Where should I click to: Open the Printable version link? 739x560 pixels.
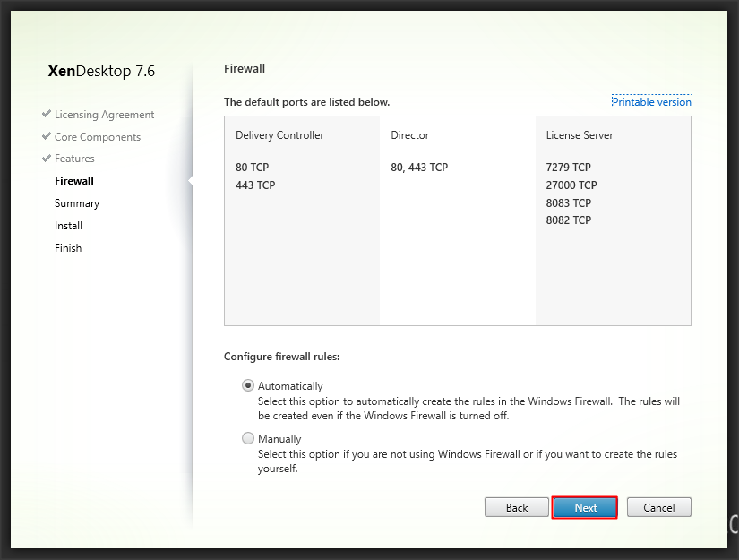coord(651,102)
